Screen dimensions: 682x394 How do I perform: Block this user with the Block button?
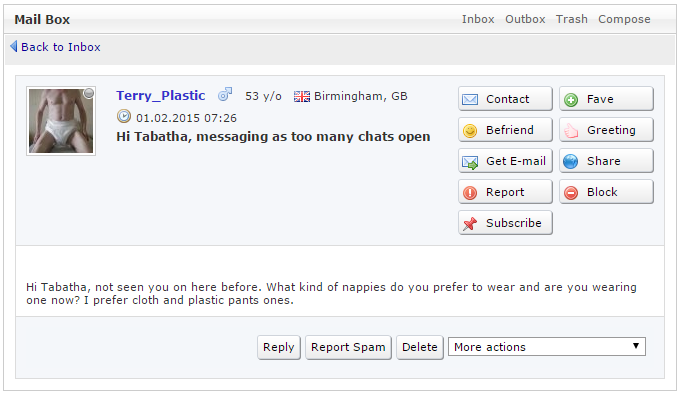point(606,192)
